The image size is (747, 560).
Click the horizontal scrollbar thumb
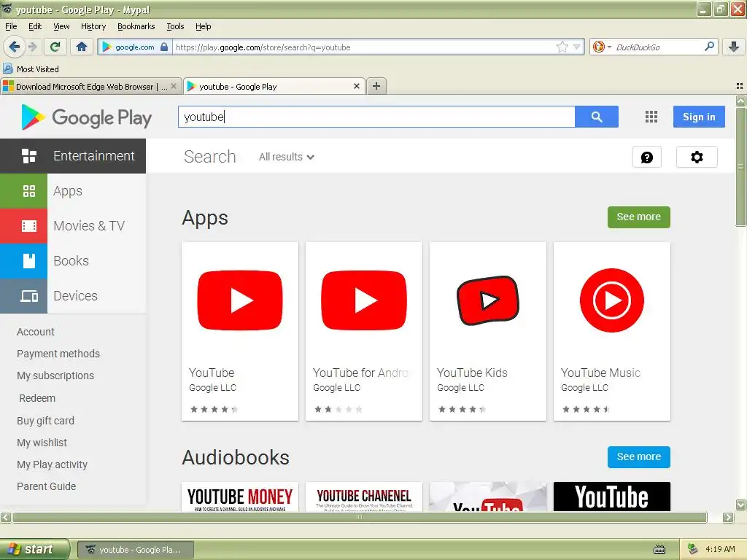pyautogui.click(x=360, y=517)
